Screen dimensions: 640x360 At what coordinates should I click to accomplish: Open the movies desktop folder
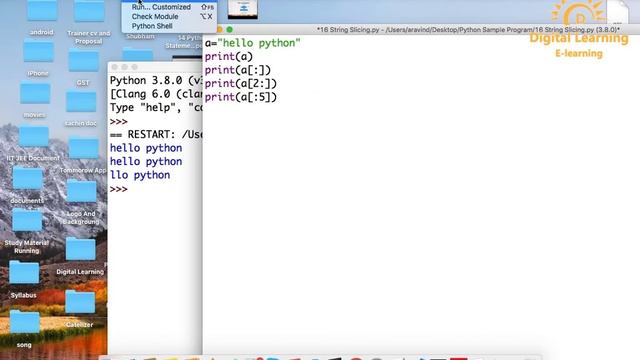pos(35,93)
